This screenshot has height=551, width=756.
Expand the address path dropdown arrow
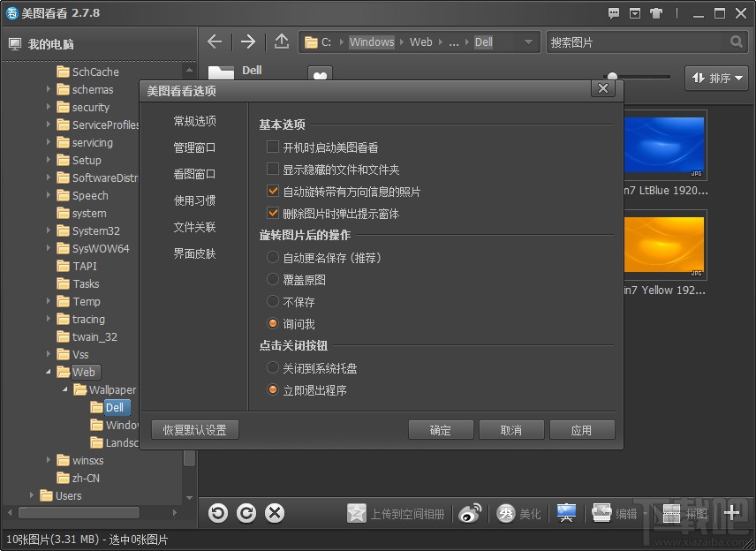[528, 42]
